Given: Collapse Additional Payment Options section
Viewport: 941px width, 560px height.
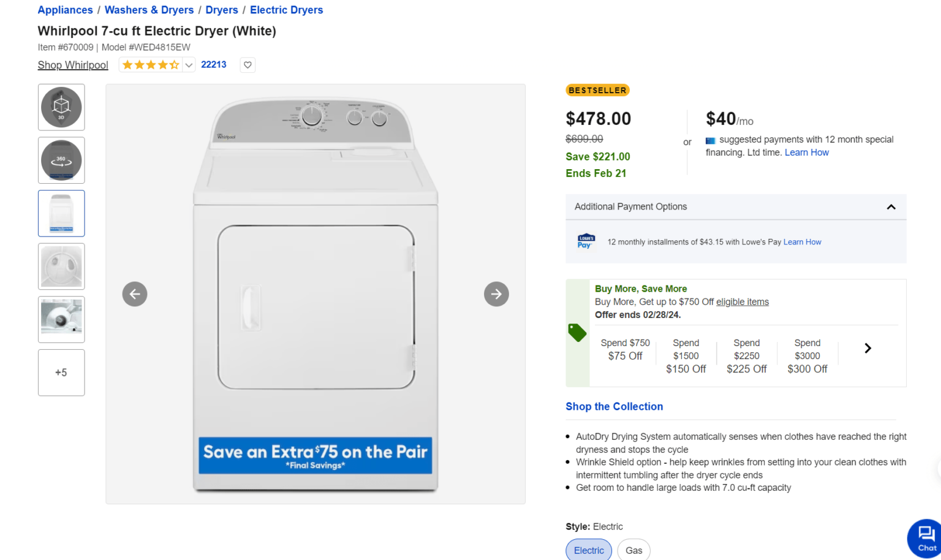Looking at the screenshot, I should pos(891,207).
